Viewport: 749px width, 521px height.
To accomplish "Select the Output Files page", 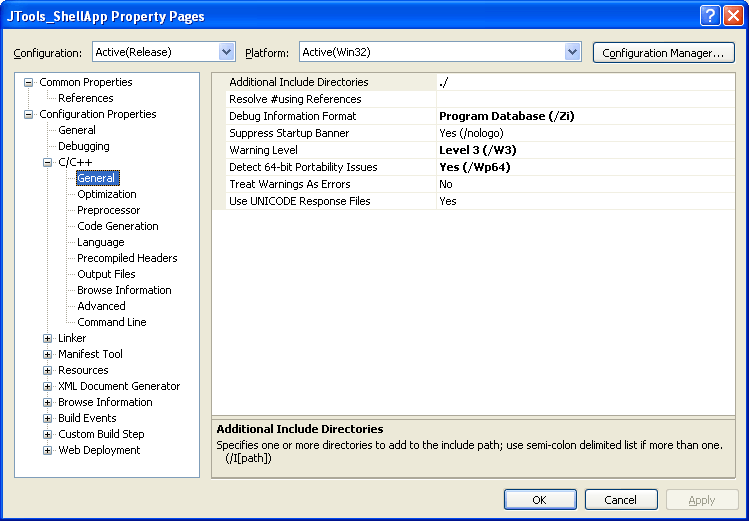I will pyautogui.click(x=106, y=274).
